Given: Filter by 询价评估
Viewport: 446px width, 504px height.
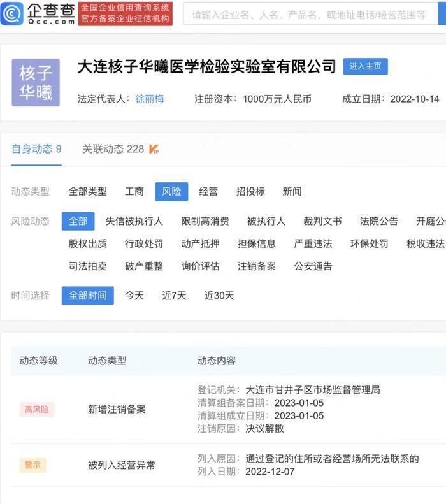Looking at the screenshot, I should (200, 266).
